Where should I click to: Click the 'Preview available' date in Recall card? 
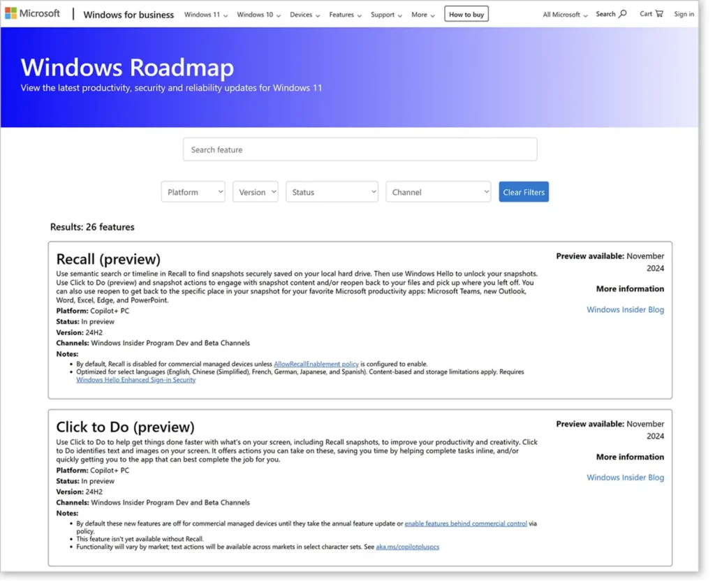pyautogui.click(x=610, y=262)
